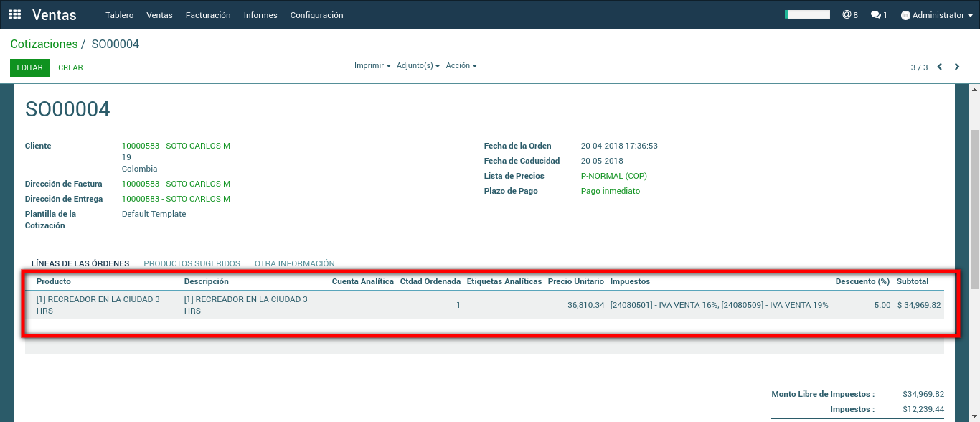The height and width of the screenshot is (422, 980).
Task: Expand the Imprimir dropdown
Action: pyautogui.click(x=372, y=65)
